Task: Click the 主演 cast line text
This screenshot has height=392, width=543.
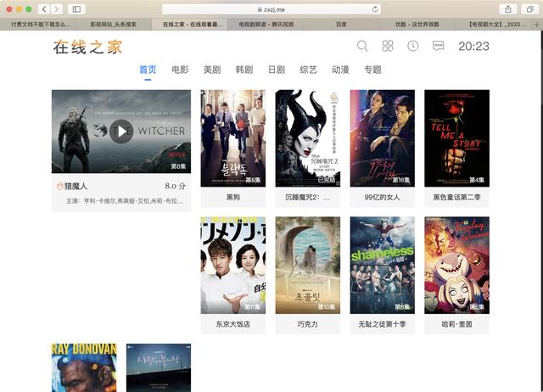Action: 125,201
